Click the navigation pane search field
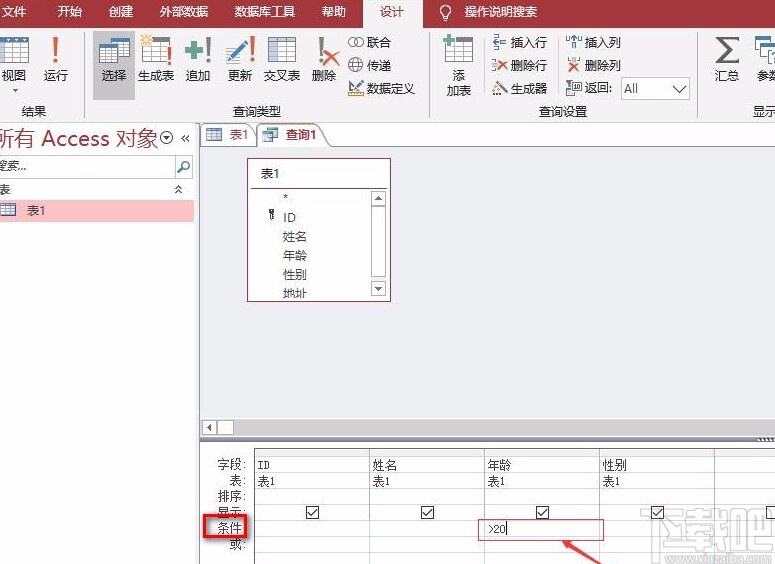This screenshot has height=564, width=775. [86, 167]
